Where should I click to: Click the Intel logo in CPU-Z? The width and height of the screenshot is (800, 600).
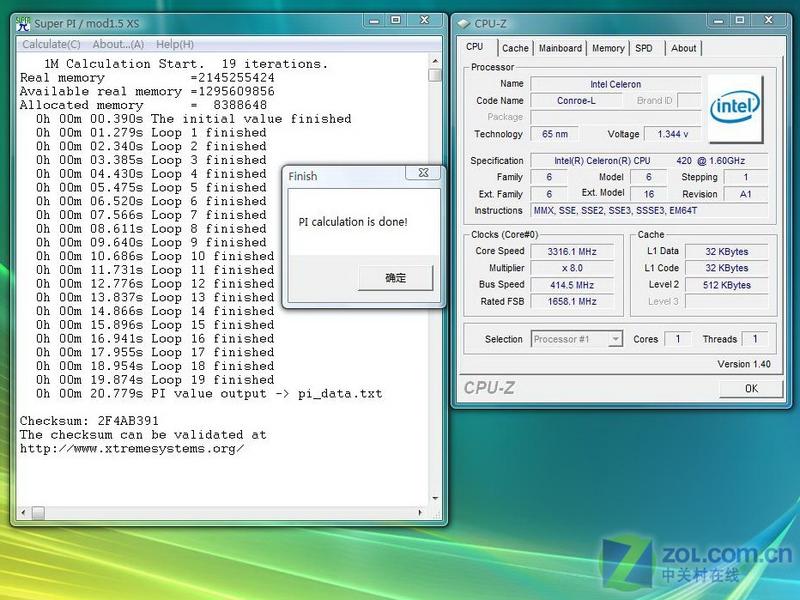pyautogui.click(x=735, y=108)
